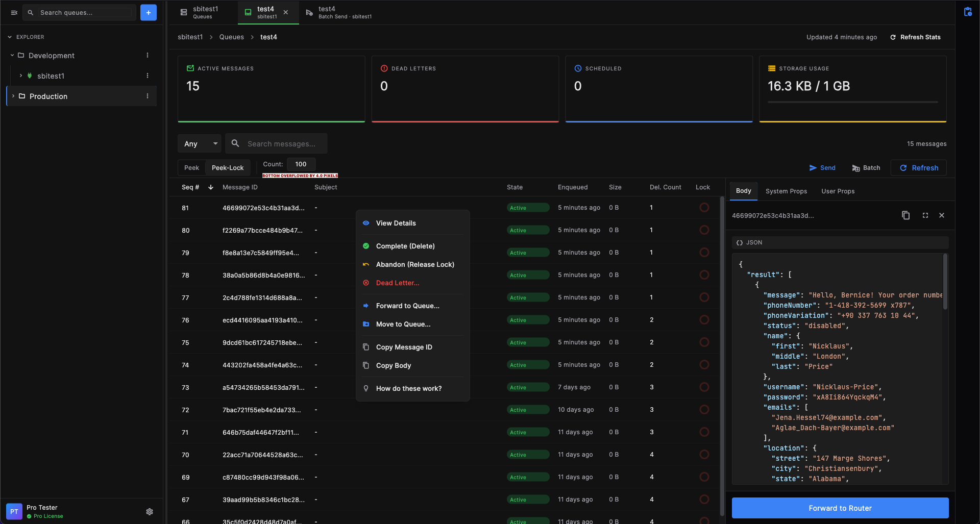The image size is (980, 524).
Task: Click Refresh Stats link
Action: tap(915, 37)
